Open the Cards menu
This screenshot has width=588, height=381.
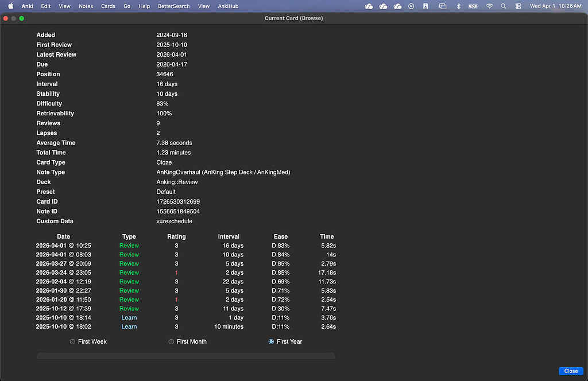pyautogui.click(x=108, y=6)
